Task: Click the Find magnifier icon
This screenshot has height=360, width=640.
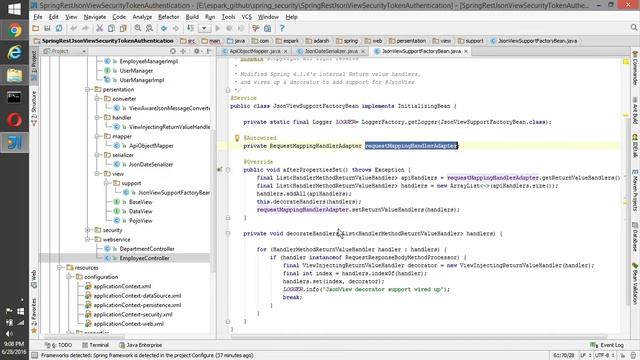Action: tap(138, 28)
